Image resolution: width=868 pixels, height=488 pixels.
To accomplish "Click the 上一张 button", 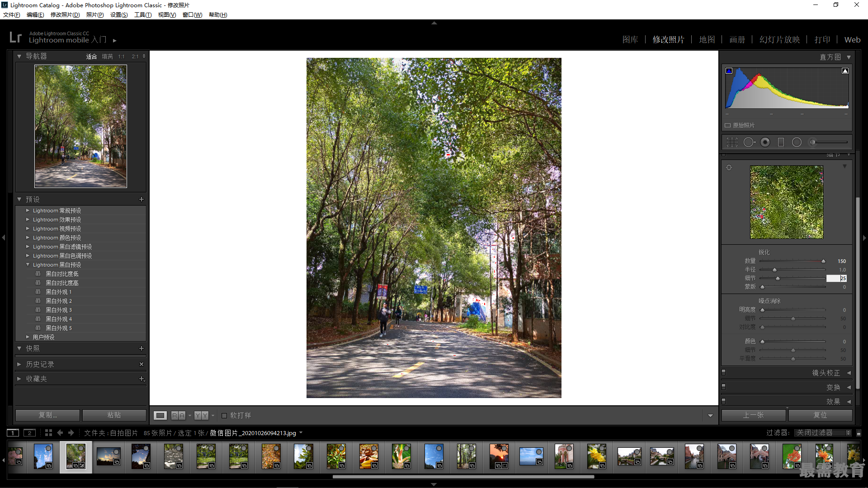I will coord(753,415).
